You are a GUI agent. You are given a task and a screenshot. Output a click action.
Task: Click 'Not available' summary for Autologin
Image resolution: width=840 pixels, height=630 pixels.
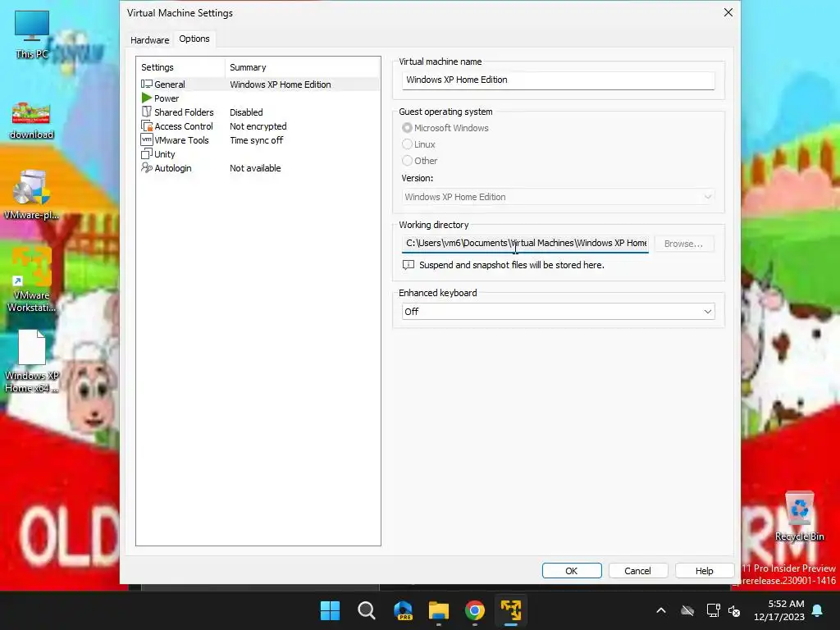click(x=255, y=167)
